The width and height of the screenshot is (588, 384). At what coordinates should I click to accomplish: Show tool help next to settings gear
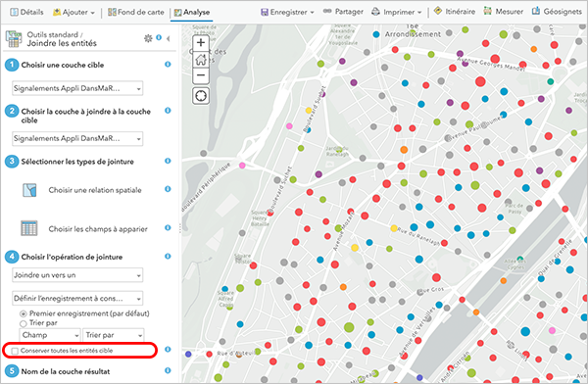pos(159,37)
